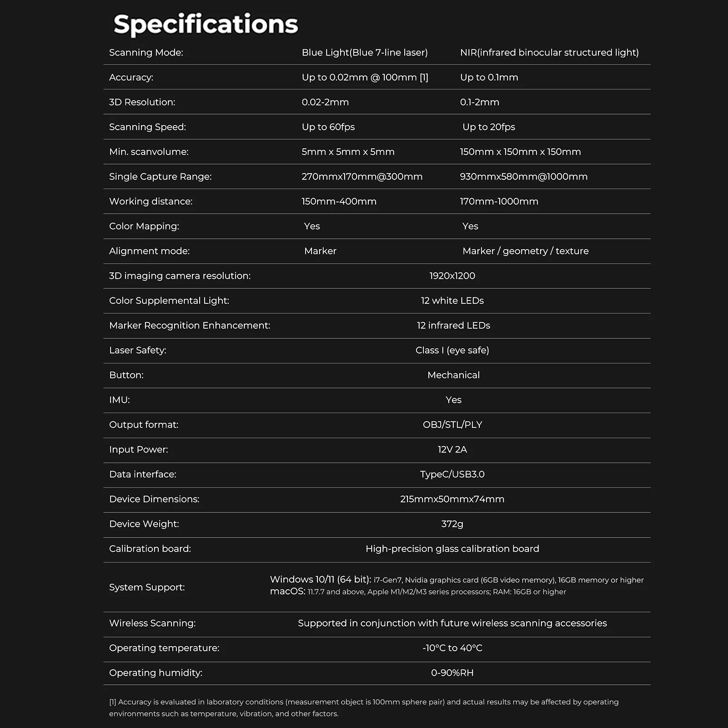Click the 170mm-1000mm working distance value

[499, 201]
